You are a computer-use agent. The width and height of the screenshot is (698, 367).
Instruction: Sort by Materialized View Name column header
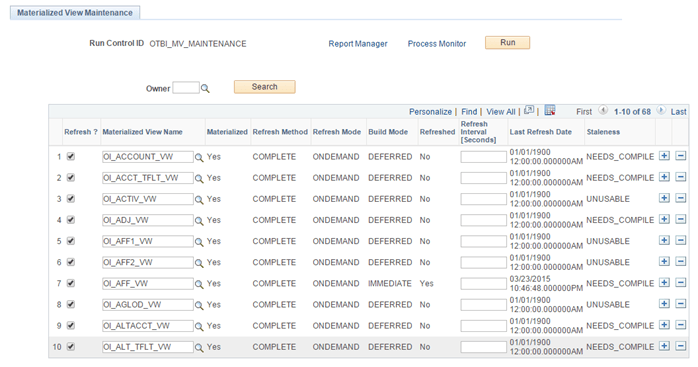click(142, 132)
